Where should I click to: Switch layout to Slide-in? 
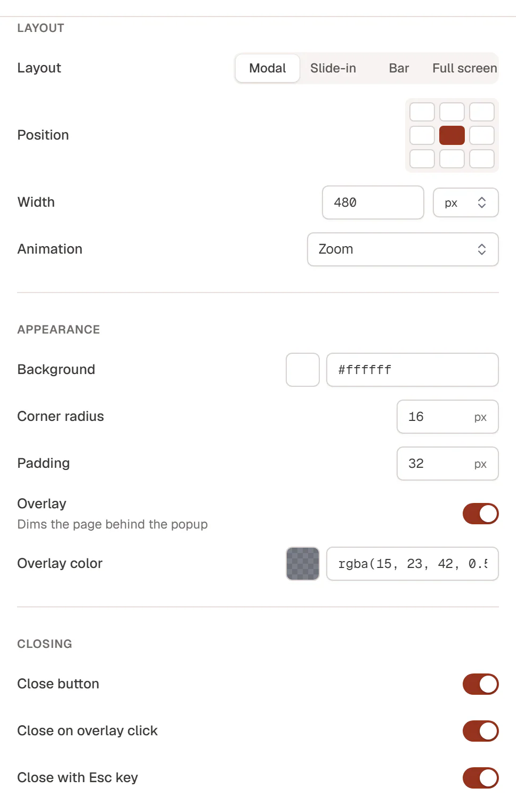pos(333,68)
